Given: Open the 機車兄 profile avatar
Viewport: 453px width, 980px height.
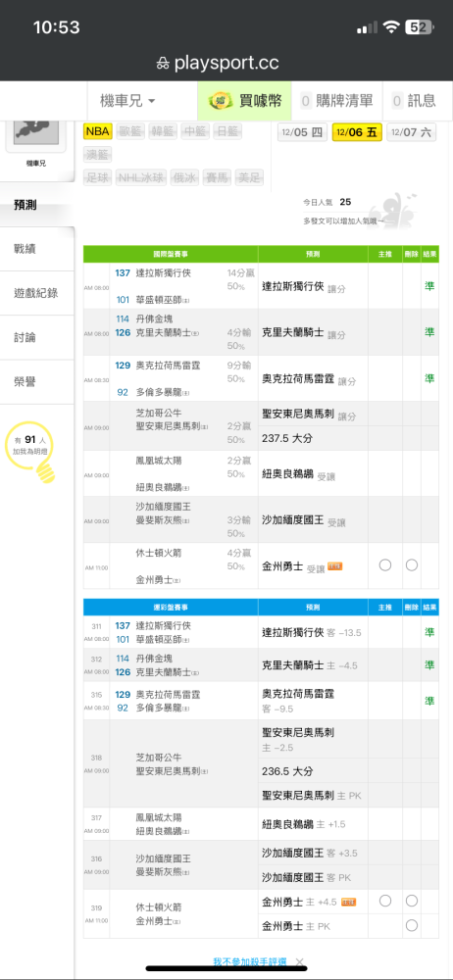Looking at the screenshot, I should point(35,135).
